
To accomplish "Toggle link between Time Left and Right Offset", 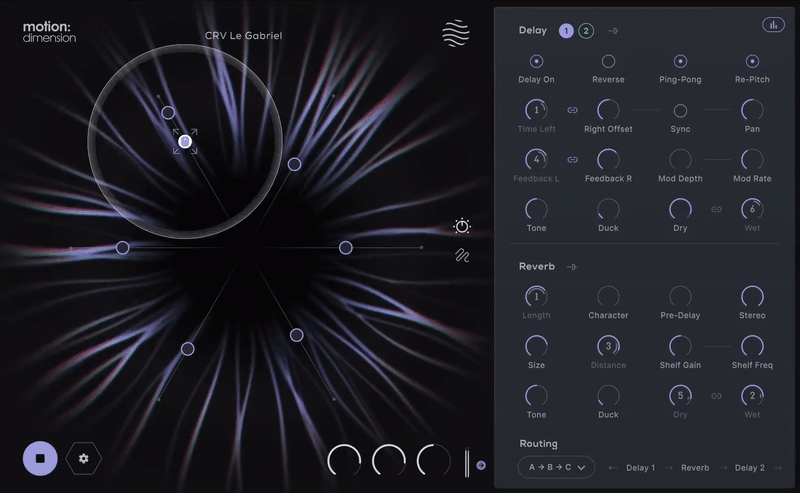I will [572, 110].
